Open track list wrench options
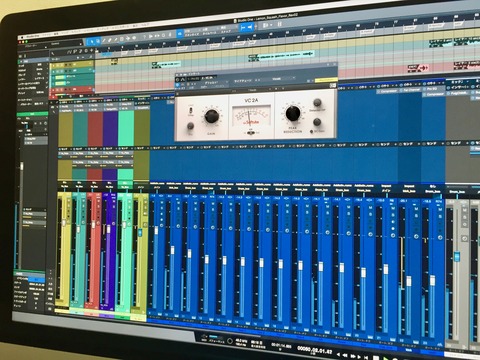The image size is (480, 360). 53,53
